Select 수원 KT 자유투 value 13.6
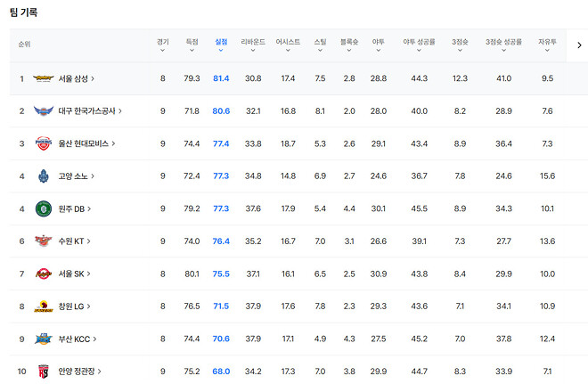The height and width of the screenshot is (384, 588). pos(547,241)
